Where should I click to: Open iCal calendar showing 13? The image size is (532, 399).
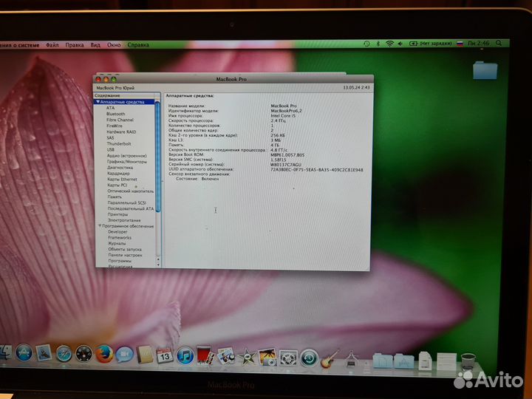pos(165,355)
